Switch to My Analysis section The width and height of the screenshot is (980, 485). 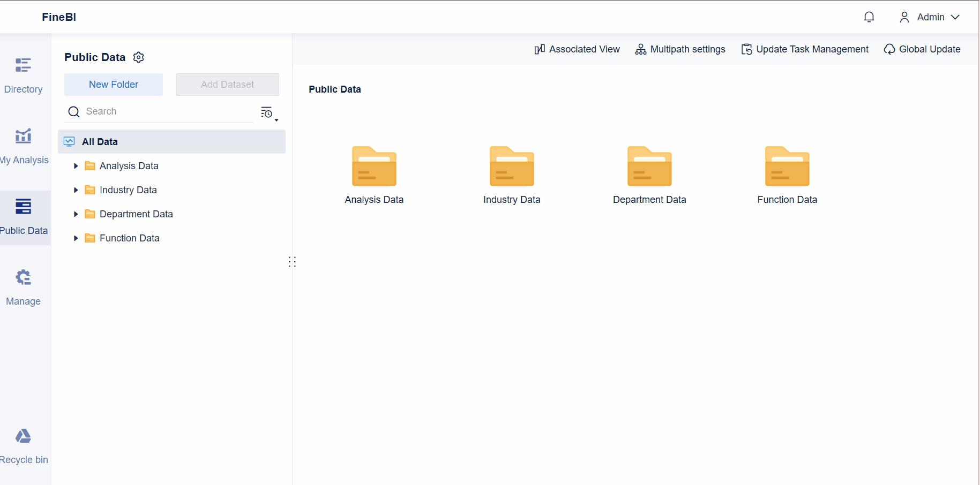[x=23, y=146]
